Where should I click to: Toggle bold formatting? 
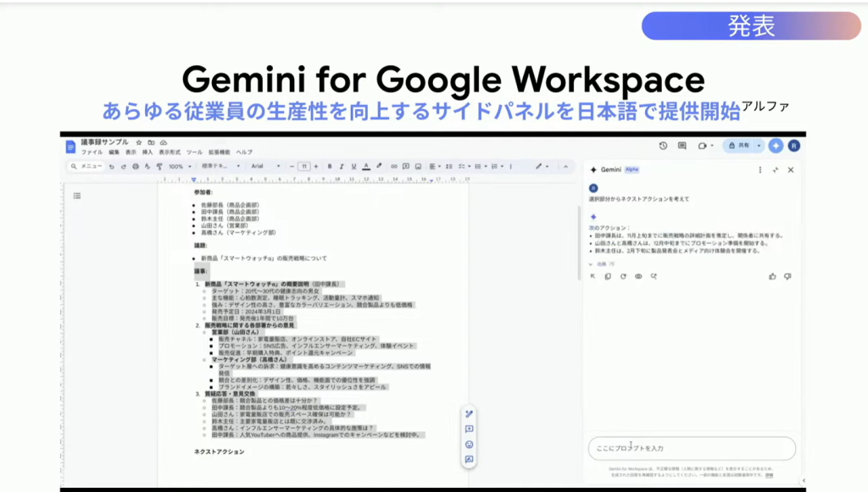pyautogui.click(x=330, y=166)
